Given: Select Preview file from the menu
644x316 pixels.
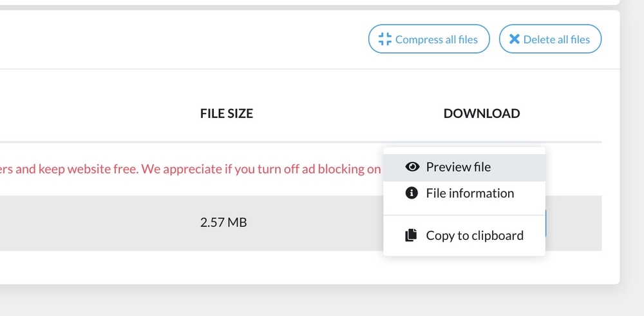Looking at the screenshot, I should coord(458,167).
